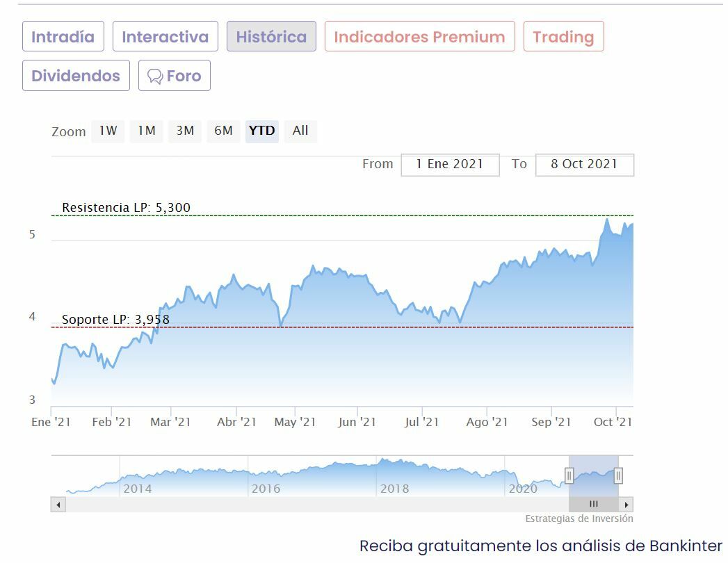Click the horizontal scrollbar thumb grip
The height and width of the screenshot is (563, 728).
593,505
